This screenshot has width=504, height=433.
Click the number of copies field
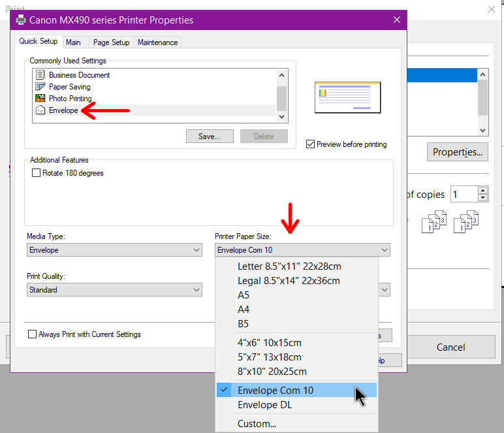tap(464, 194)
